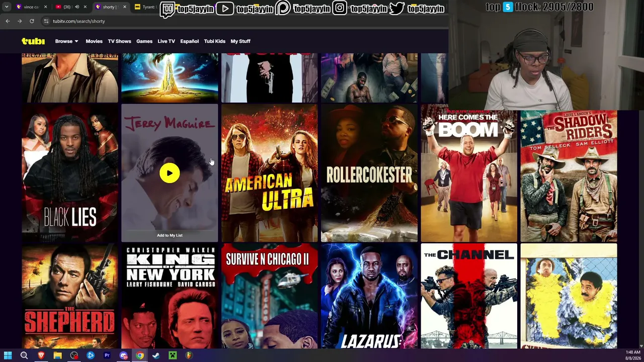Viewport: 644px width, 362px height.
Task: Click the Tubi logo
Action: click(x=33, y=41)
